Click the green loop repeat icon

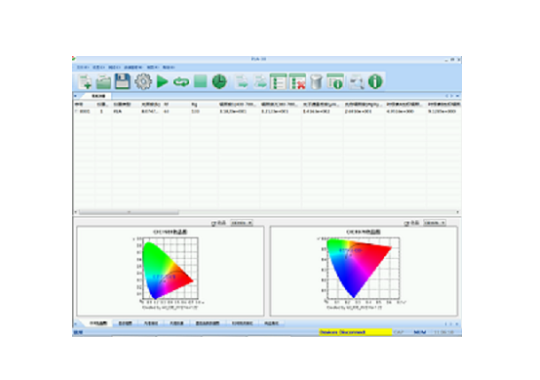coord(181,82)
